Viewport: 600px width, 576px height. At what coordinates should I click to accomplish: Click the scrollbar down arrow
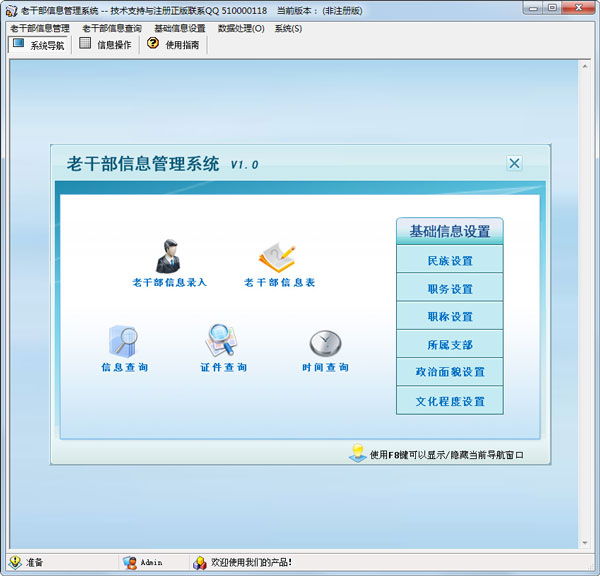pyautogui.click(x=585, y=543)
